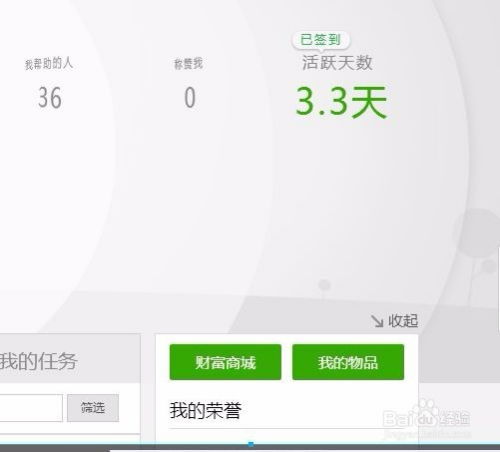
Task: Click the 3.3天 active days value
Action: pyautogui.click(x=341, y=102)
